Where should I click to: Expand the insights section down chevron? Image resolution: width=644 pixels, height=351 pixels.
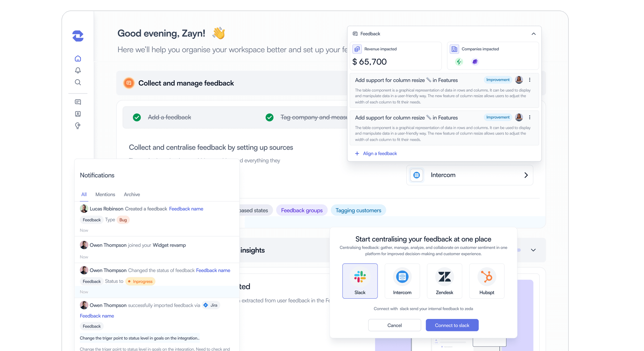tap(533, 250)
